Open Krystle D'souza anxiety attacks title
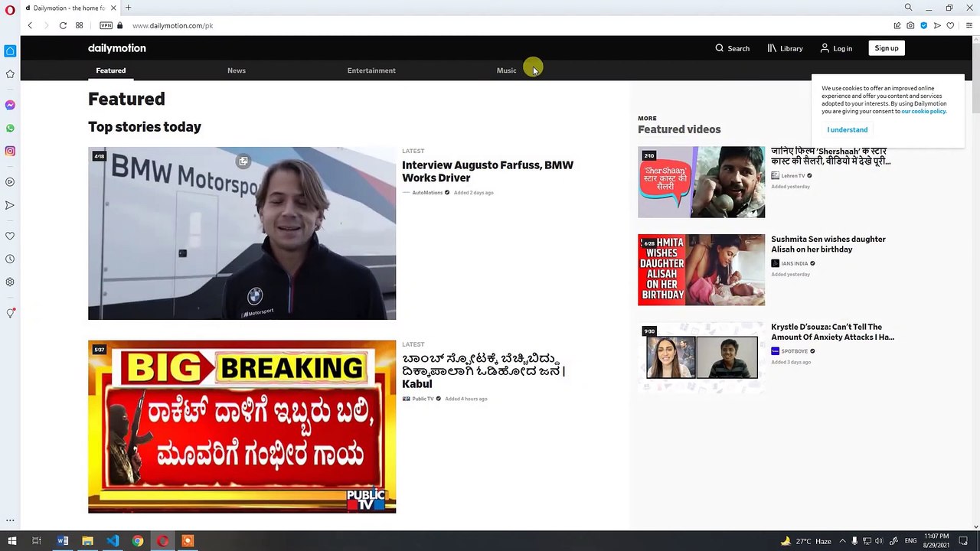980x551 pixels. point(832,332)
